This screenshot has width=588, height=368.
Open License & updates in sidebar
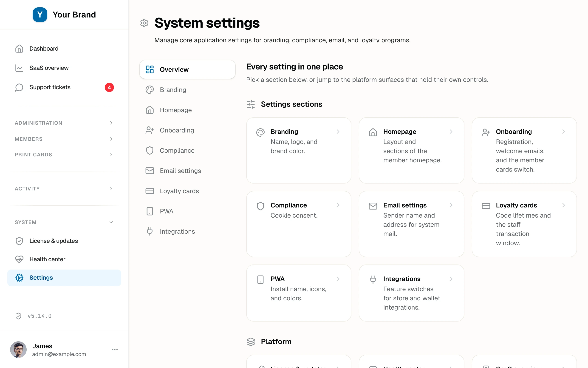(64, 241)
